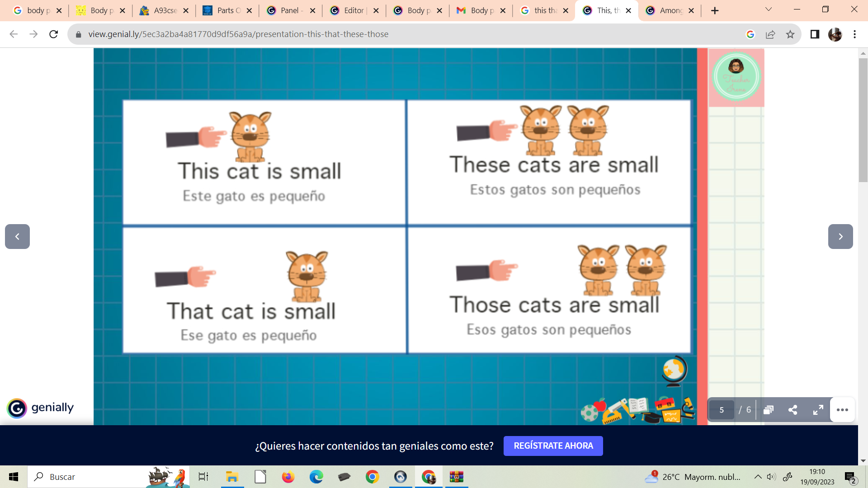This screenshot has height=488, width=868.
Task: Open Firefox from the taskbar
Action: pos(288,477)
